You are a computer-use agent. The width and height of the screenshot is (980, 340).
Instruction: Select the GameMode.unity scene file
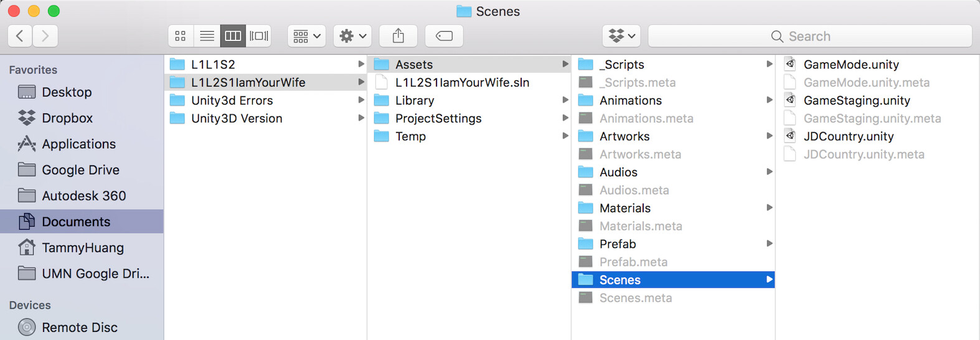coord(850,65)
